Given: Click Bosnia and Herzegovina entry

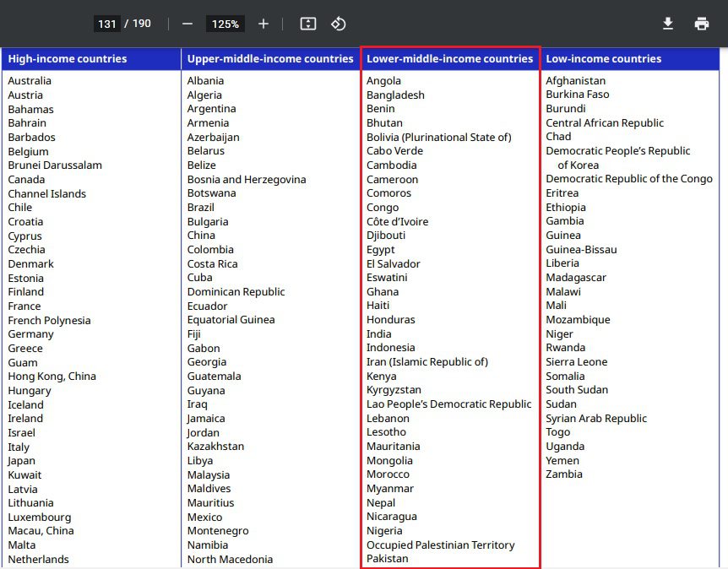Looking at the screenshot, I should [247, 180].
